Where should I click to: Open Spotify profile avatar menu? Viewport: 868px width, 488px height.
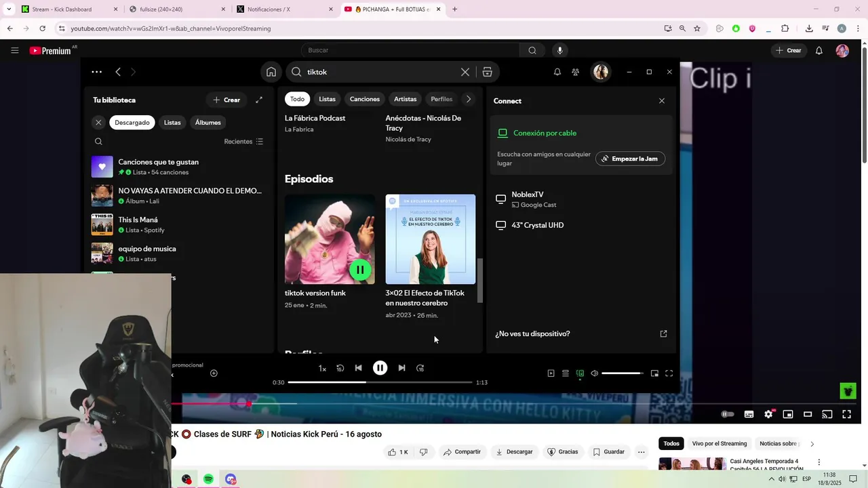point(601,72)
